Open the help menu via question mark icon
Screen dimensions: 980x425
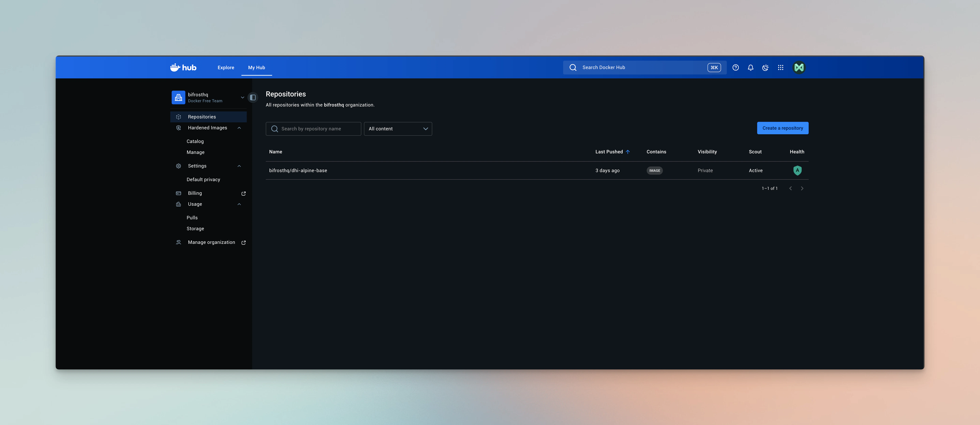point(735,67)
